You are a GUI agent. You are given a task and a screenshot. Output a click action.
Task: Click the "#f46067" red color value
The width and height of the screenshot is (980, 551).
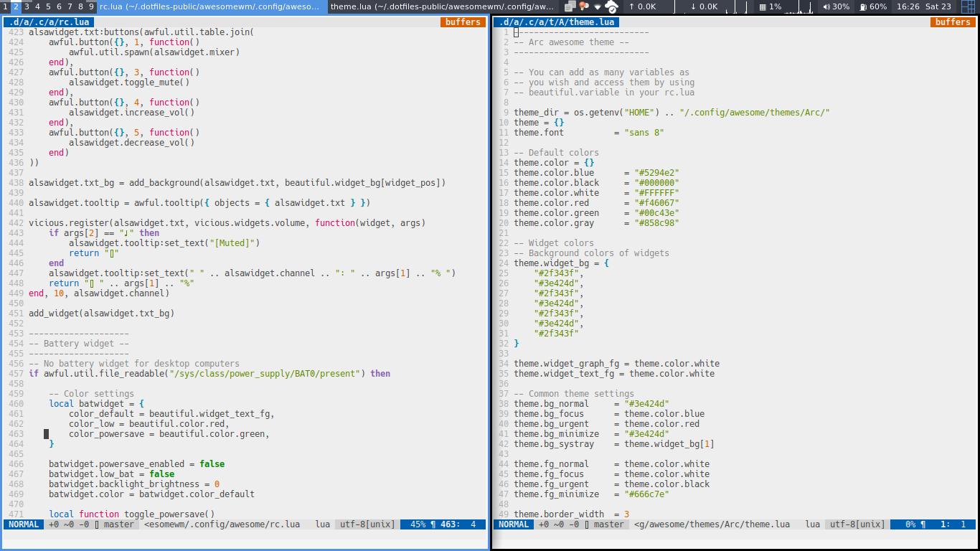coord(656,203)
